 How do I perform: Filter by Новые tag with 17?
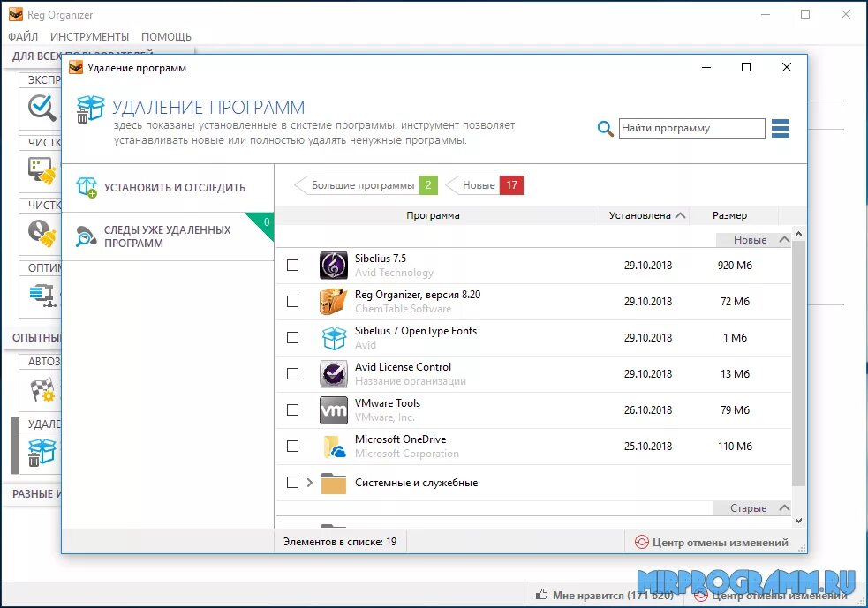pos(485,185)
